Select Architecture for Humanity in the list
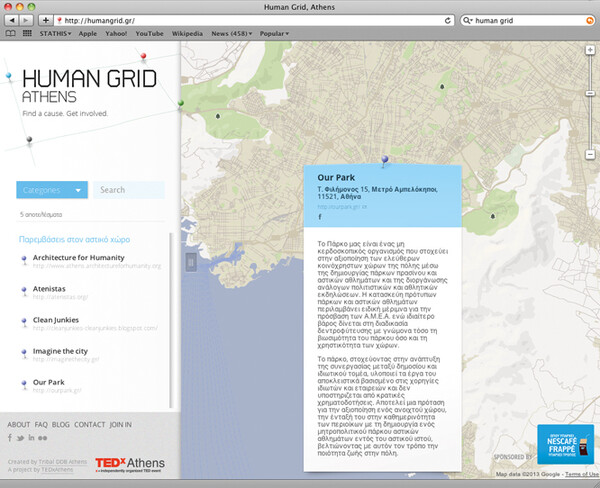This screenshot has width=600, height=488. (78, 257)
